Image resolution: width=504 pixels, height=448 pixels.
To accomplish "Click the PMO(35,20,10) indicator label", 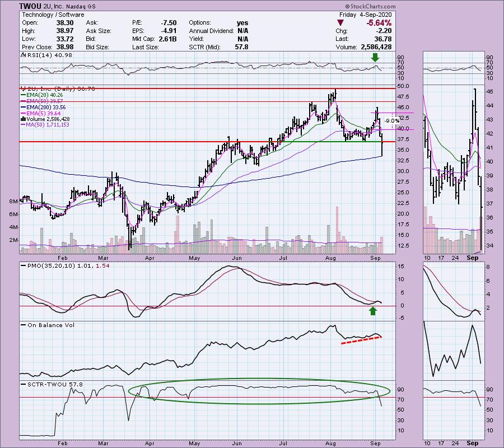I will tap(68, 266).
